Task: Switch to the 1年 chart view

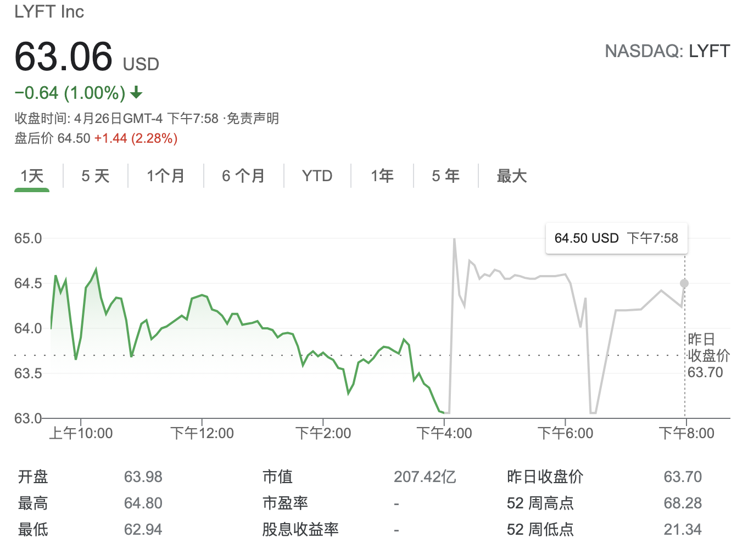Action: pyautogui.click(x=382, y=176)
